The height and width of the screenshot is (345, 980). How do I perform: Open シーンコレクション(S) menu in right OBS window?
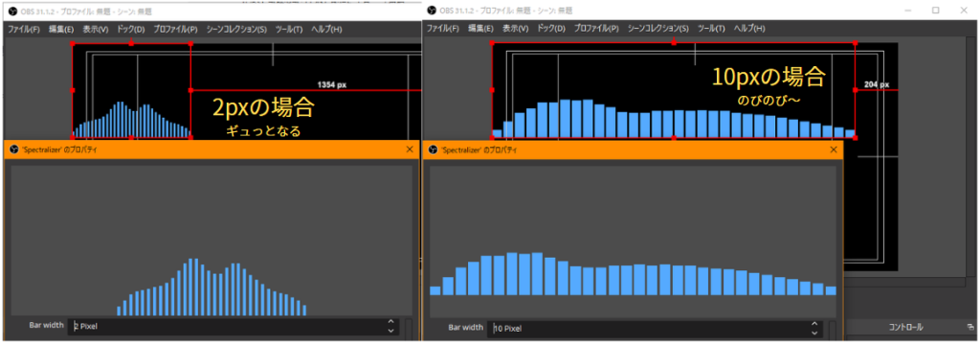coord(658,29)
